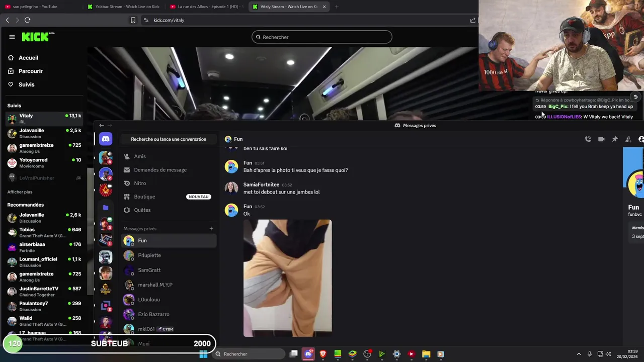Open Task View on the taskbar
644x362 pixels.
tap(294, 354)
